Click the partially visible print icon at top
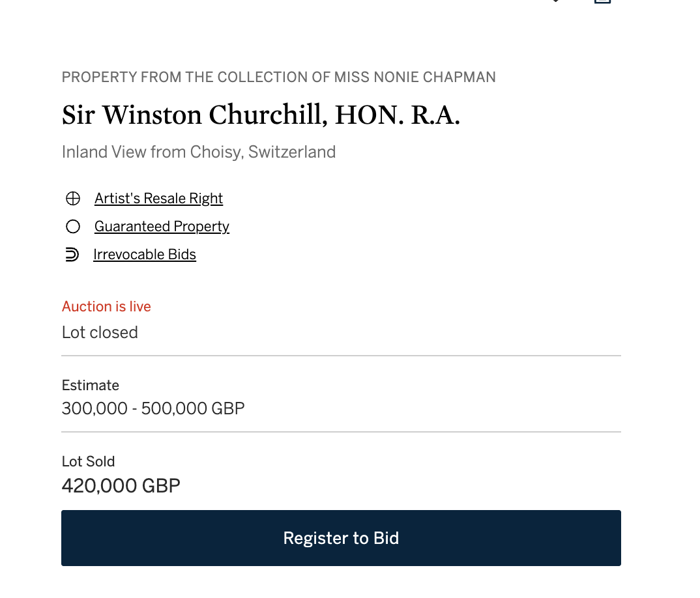This screenshot has height=598, width=700. (x=602, y=1)
